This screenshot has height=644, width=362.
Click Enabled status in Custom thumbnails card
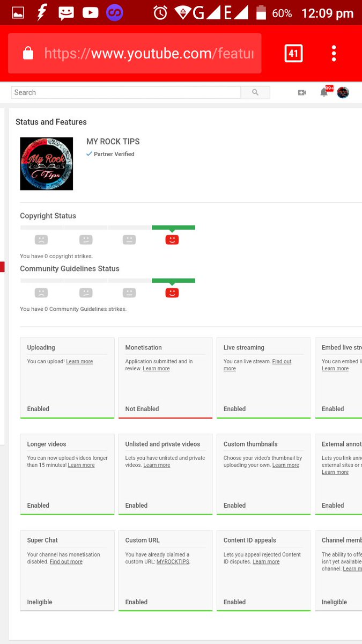point(234,506)
